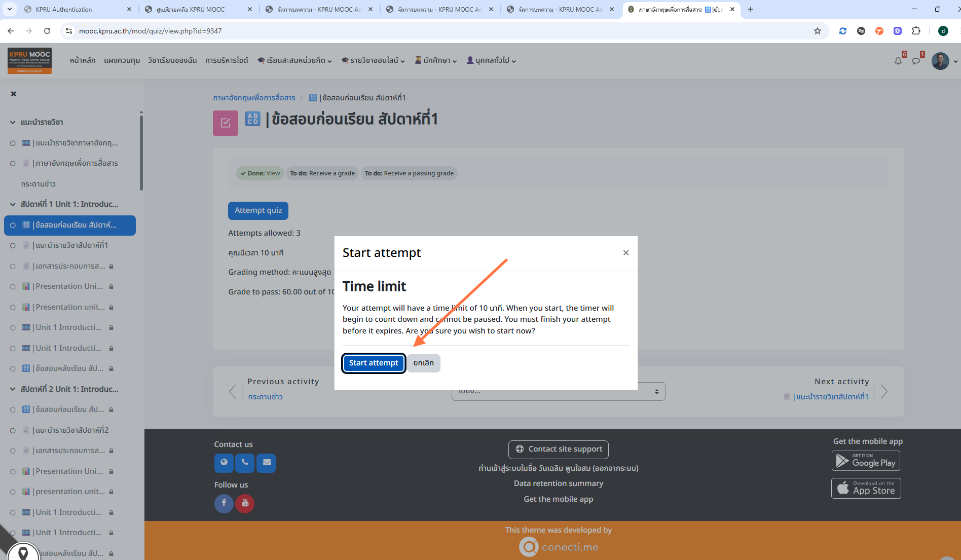Viewport: 961px width, 560px height.
Task: Collapse the แนะนำรายวิชา section
Action: [x=13, y=122]
